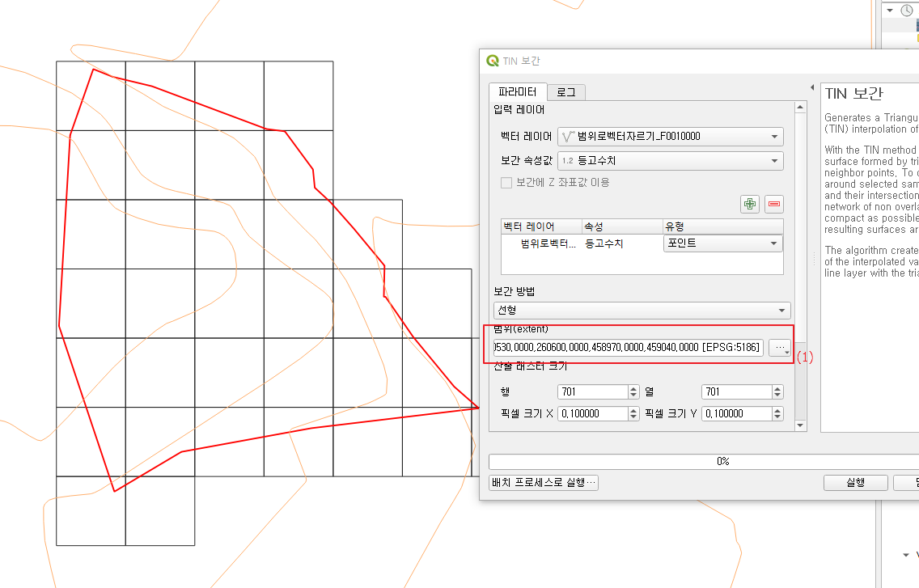Collapse help panel with small arrow
Image resolution: width=919 pixels, height=588 pixels.
pyautogui.click(x=812, y=87)
